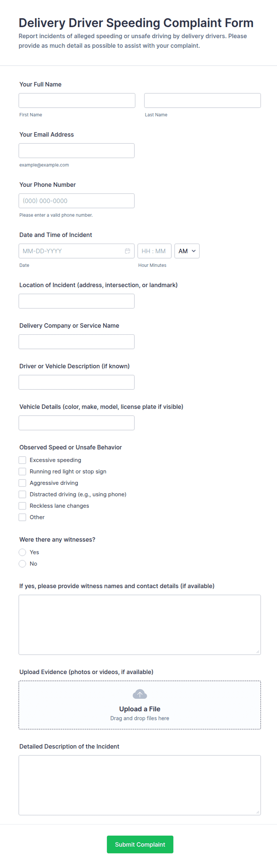This screenshot has height=868, width=277.
Task: Click the Location of Incident field
Action: [77, 301]
